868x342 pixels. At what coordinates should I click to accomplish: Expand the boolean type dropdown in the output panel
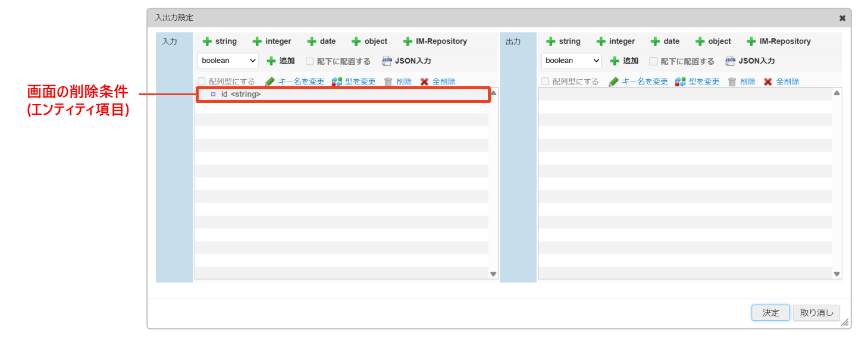point(571,61)
